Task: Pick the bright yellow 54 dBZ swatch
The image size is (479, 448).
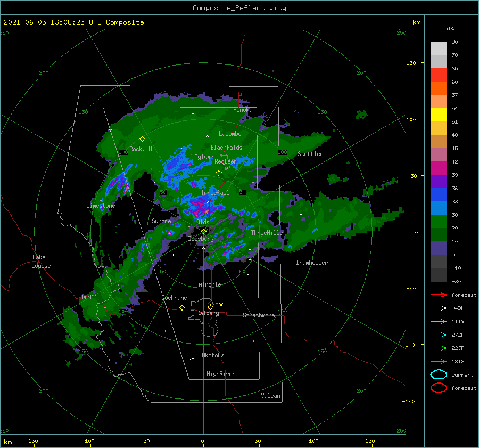Action: (439, 115)
